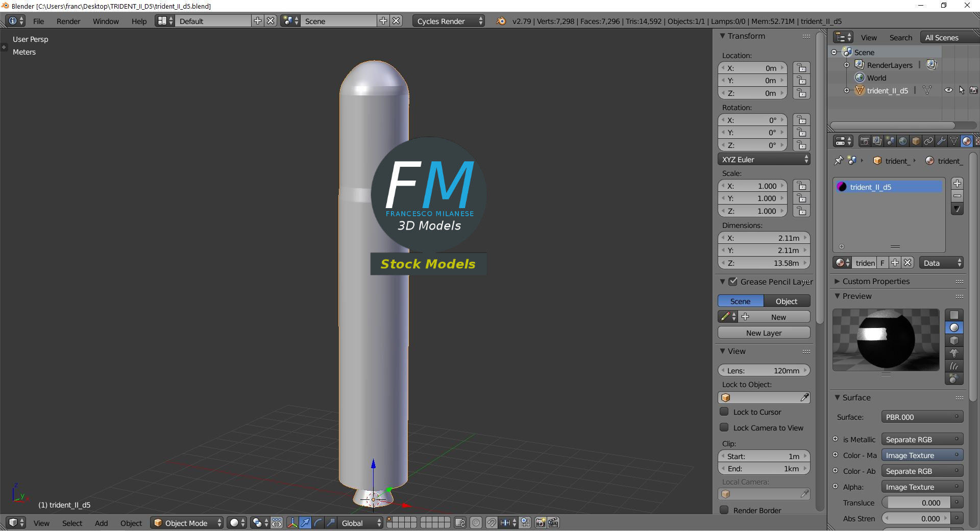980x531 pixels.
Task: Click the pin icon in properties breadcrumb
Action: [839, 161]
